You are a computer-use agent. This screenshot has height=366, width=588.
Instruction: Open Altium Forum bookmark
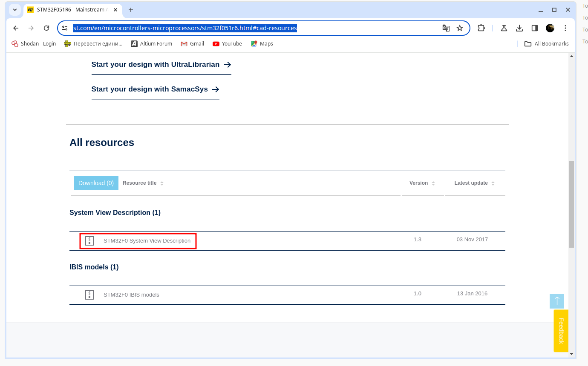pyautogui.click(x=151, y=43)
